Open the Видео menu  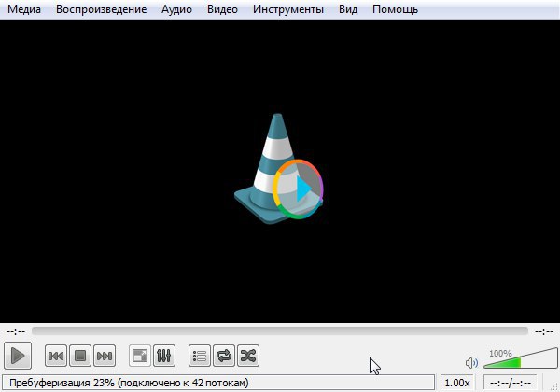[x=222, y=9]
